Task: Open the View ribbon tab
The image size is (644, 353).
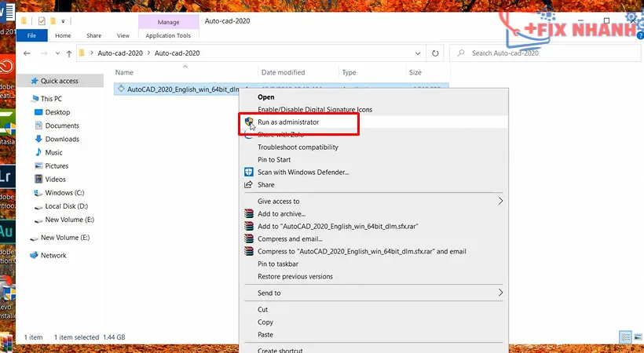Action: click(x=123, y=35)
